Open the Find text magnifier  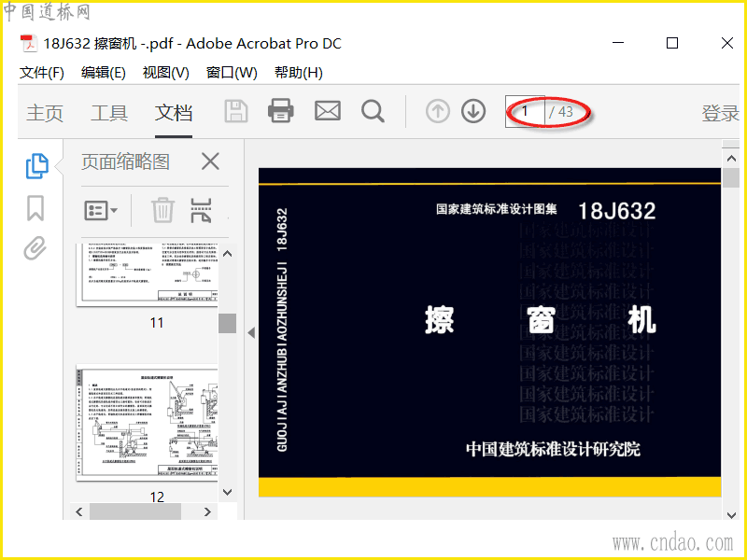(x=373, y=111)
